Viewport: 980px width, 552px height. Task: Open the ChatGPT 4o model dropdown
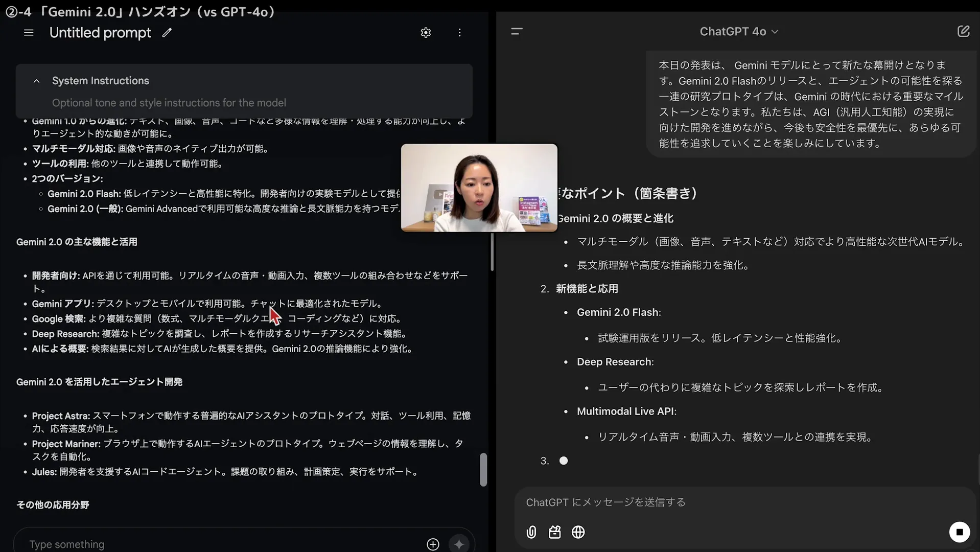(x=739, y=32)
